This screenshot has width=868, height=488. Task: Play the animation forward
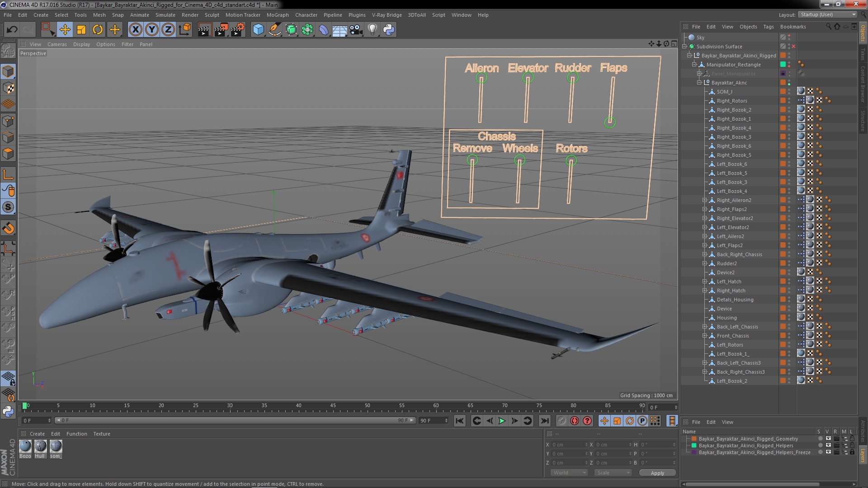point(502,421)
